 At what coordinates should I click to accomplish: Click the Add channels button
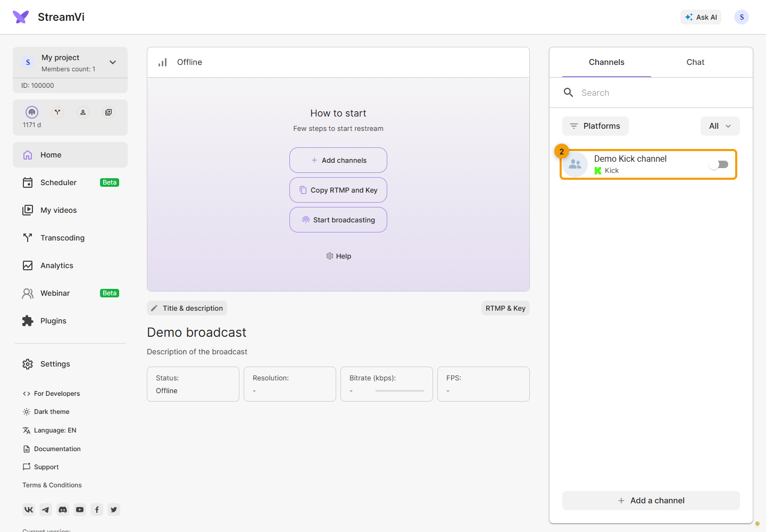click(338, 160)
